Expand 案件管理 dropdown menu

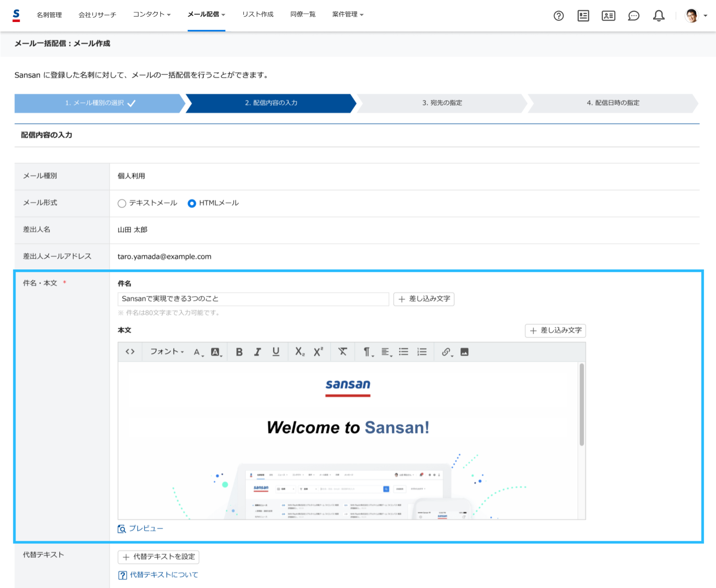pyautogui.click(x=347, y=15)
